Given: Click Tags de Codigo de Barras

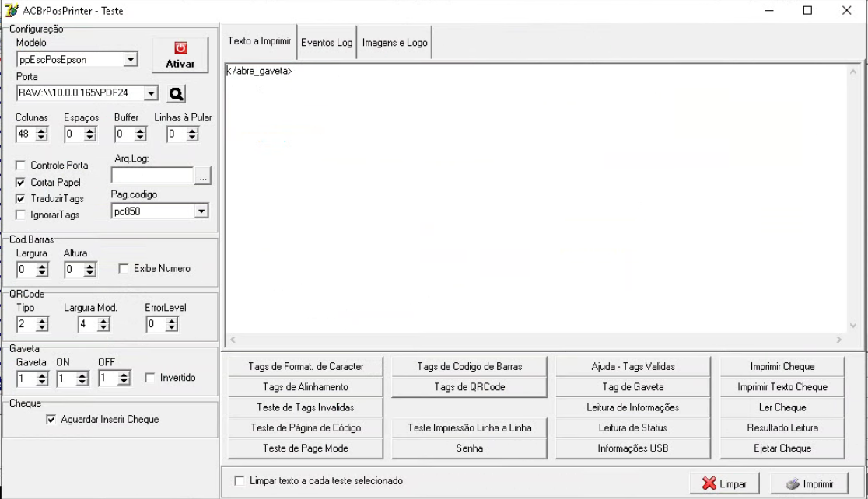Looking at the screenshot, I should 470,366.
